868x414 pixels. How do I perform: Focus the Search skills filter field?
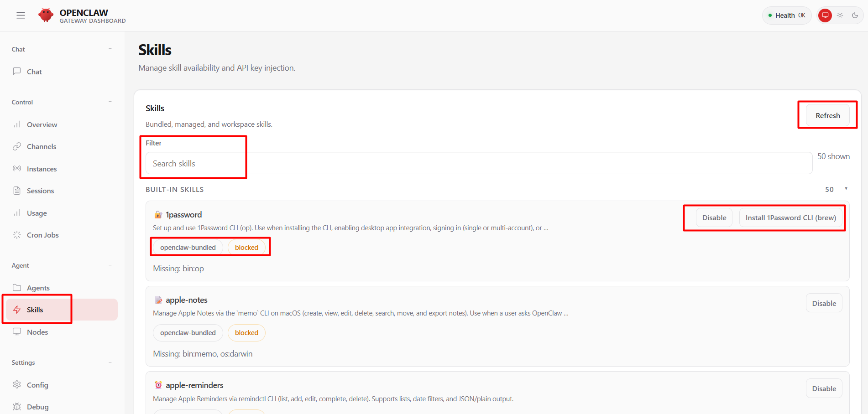(x=479, y=163)
